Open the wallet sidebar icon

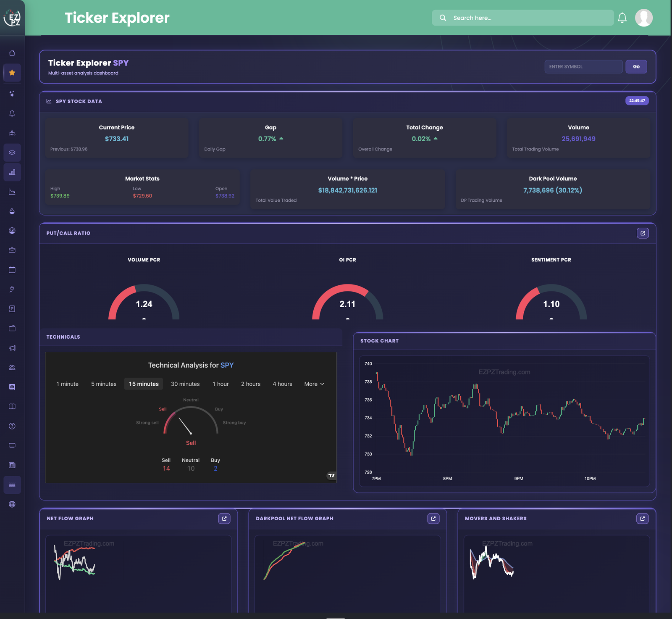12,328
